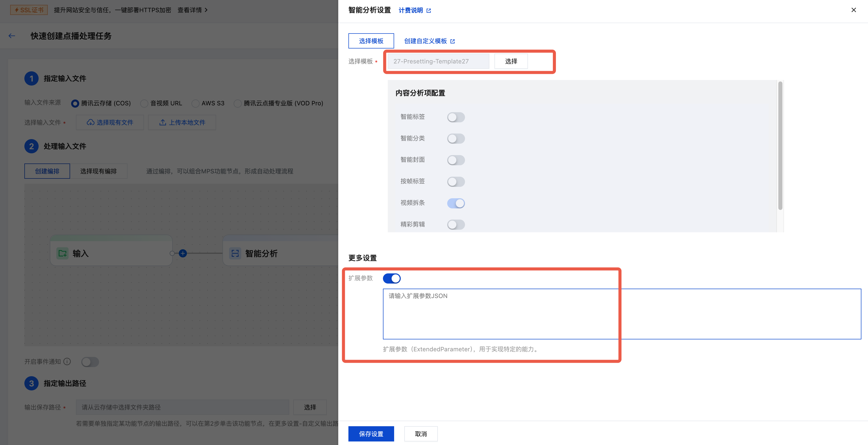Close the 智能分析设置 panel with X
The width and height of the screenshot is (868, 445).
click(854, 10)
